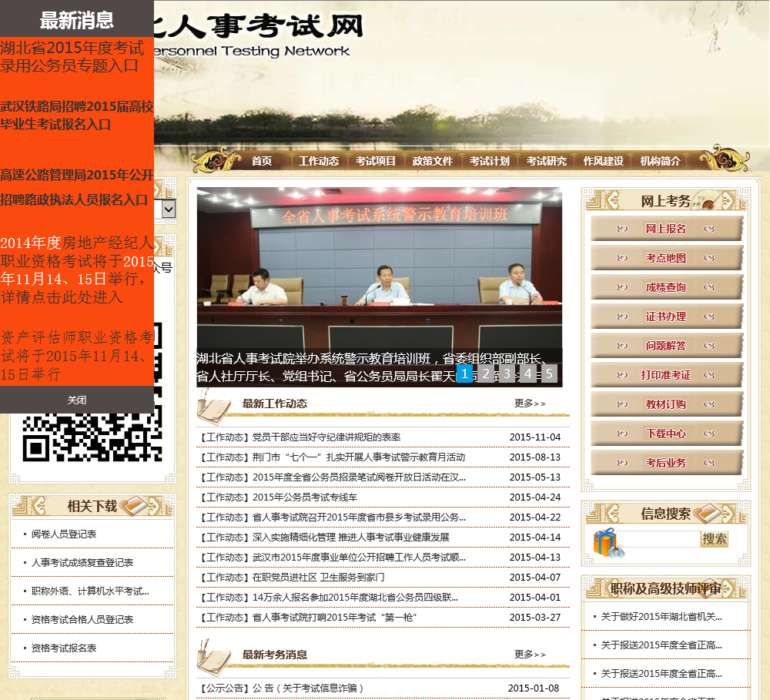Open 更多 for 最新考务消息
The image size is (770, 700).
pos(530,655)
